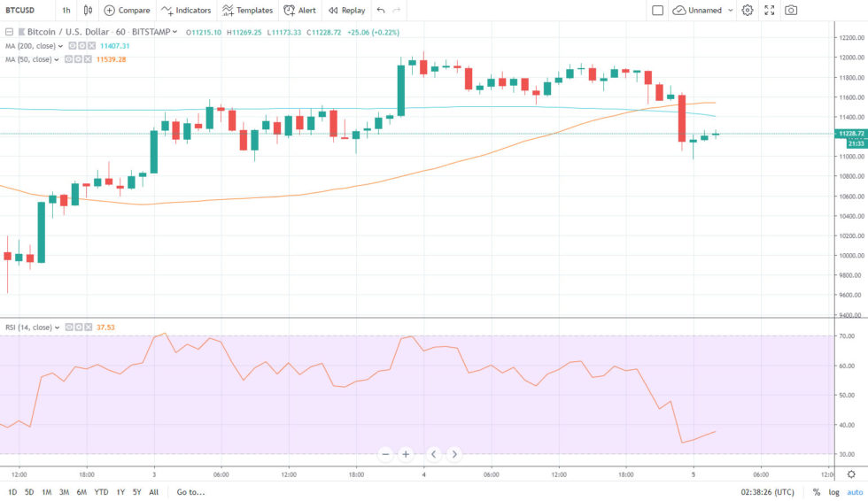Take a chart snapshot with camera icon
Viewport: 868px width, 501px height.
tap(791, 10)
